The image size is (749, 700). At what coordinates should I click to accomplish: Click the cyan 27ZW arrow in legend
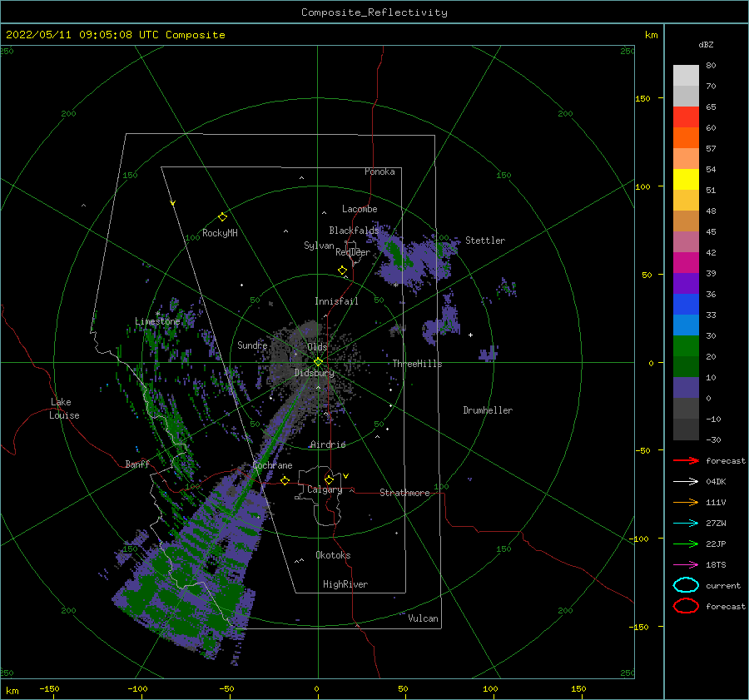pyautogui.click(x=686, y=524)
